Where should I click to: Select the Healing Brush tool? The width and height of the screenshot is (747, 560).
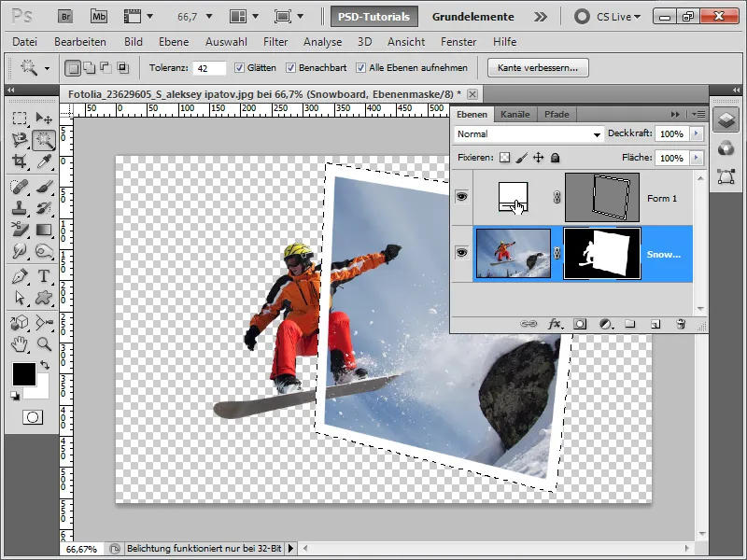point(20,187)
